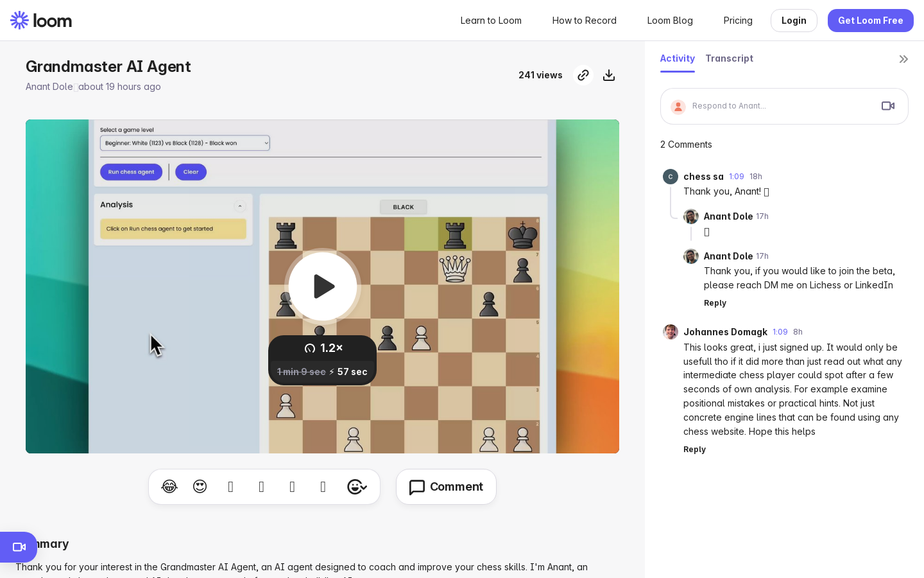The image size is (924, 578).
Task: Click the 57 sec duration label
Action: coord(352,372)
